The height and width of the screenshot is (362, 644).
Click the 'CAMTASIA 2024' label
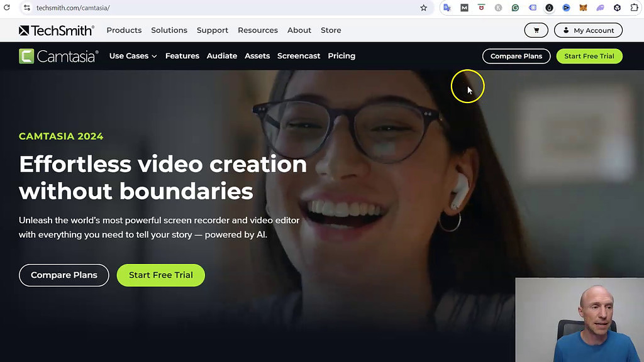coord(61,136)
